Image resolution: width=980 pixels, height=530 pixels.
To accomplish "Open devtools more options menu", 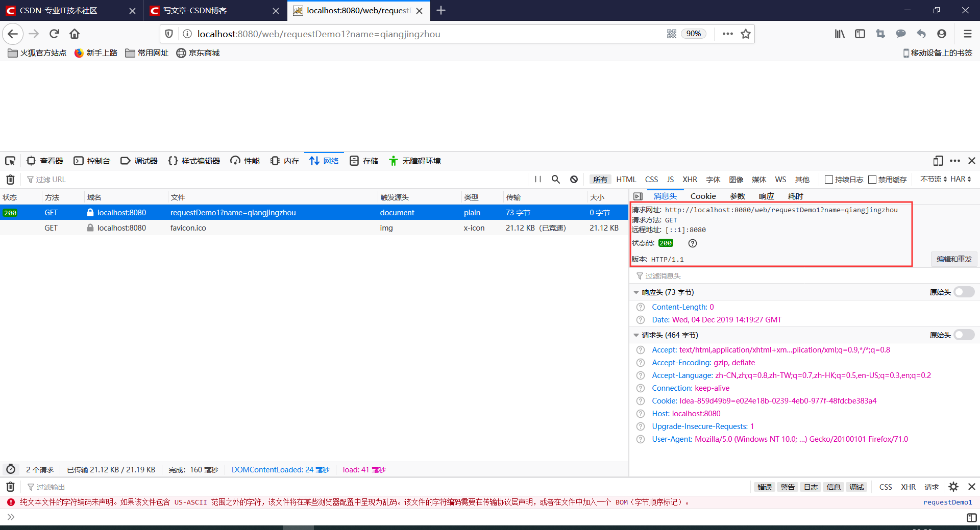I will [x=955, y=161].
